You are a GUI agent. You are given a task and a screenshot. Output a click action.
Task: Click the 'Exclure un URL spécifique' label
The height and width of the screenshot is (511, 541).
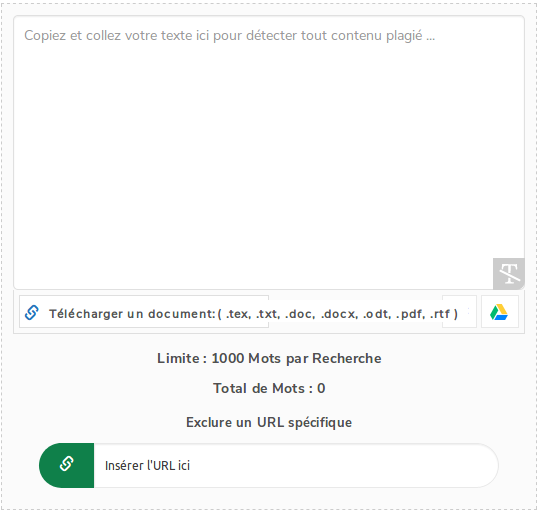coord(269,422)
